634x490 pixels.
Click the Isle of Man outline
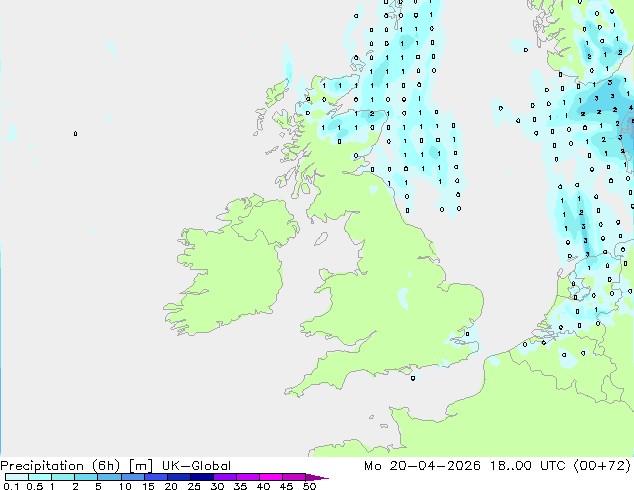(321, 239)
